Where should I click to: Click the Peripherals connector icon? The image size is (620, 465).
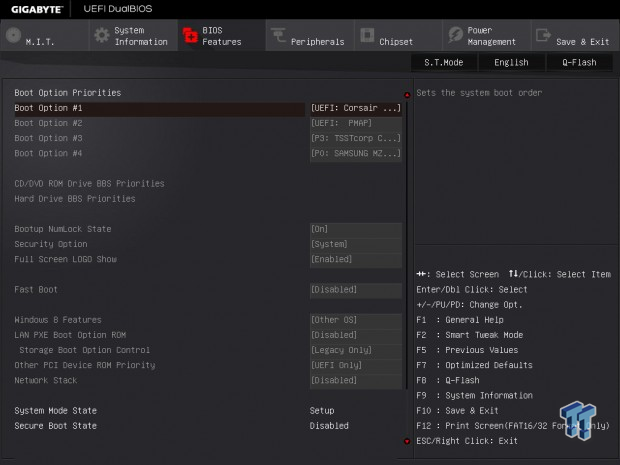[278, 35]
